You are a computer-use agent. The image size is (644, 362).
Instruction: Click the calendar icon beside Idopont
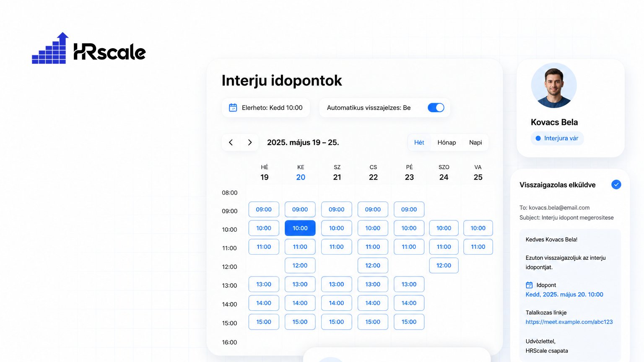(x=529, y=285)
